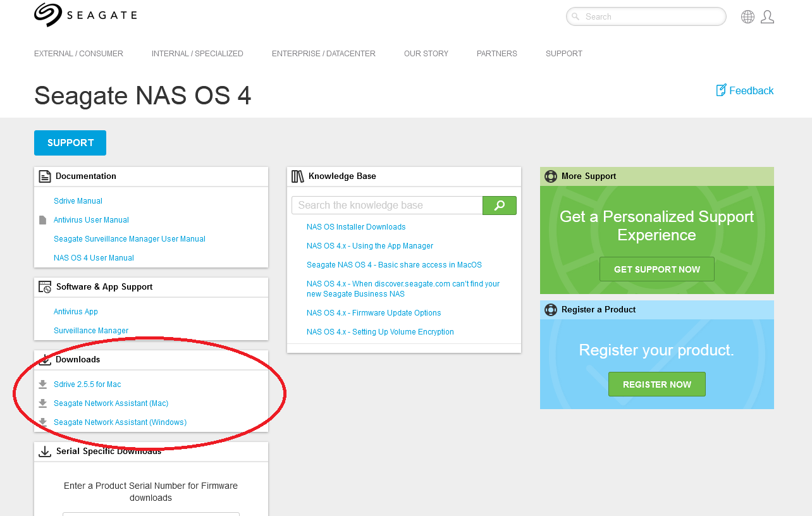This screenshot has width=812, height=516.
Task: Open the Enterprise / Datacenter menu
Action: point(324,54)
